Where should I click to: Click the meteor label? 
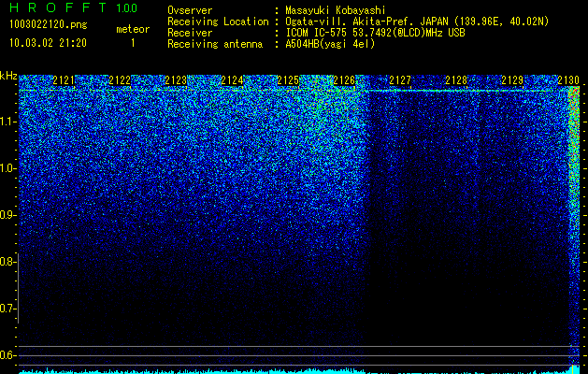click(133, 29)
